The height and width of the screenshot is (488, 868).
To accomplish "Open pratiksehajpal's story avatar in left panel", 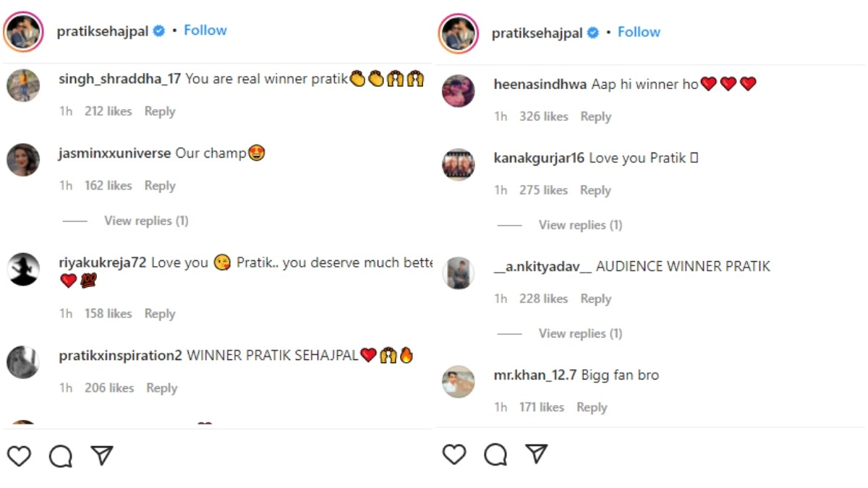I will (x=23, y=32).
